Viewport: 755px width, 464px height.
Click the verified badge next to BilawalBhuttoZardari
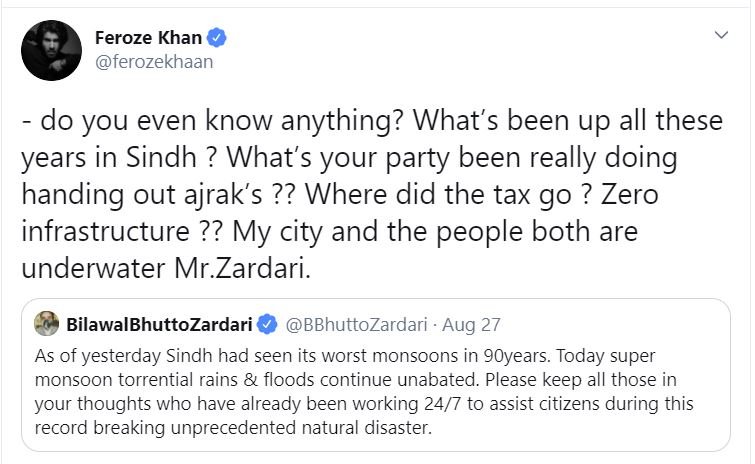coord(267,324)
